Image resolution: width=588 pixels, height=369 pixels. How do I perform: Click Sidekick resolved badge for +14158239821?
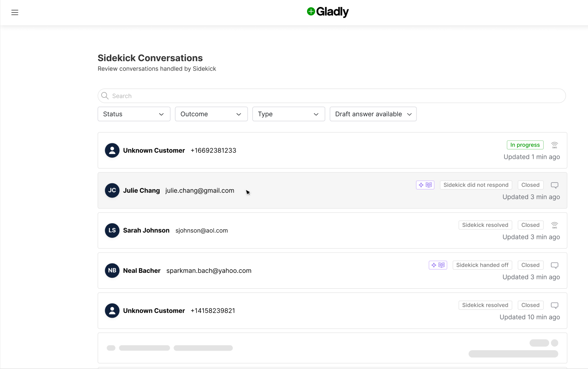click(x=485, y=305)
